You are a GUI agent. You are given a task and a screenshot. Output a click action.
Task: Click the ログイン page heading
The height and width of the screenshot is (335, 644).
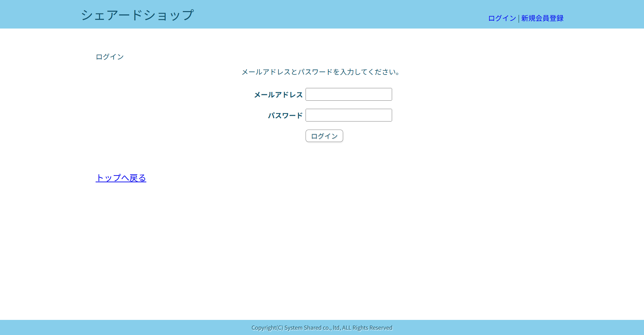point(109,56)
